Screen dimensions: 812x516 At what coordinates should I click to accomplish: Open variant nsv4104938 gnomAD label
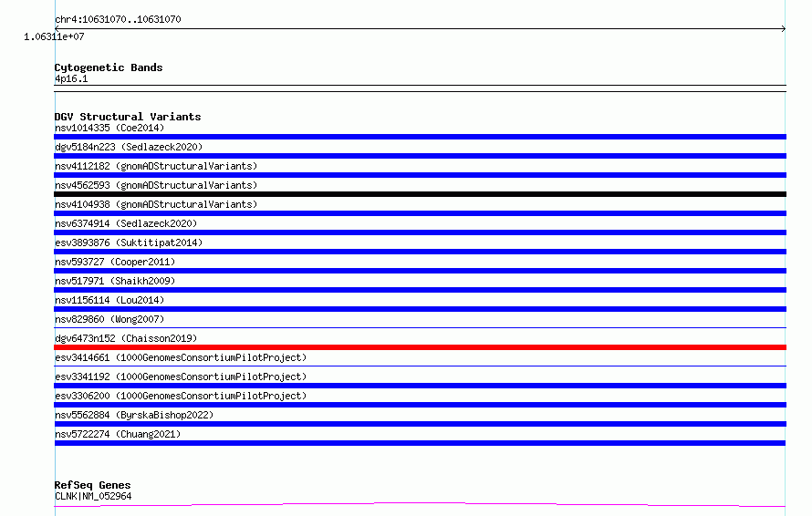point(156,204)
